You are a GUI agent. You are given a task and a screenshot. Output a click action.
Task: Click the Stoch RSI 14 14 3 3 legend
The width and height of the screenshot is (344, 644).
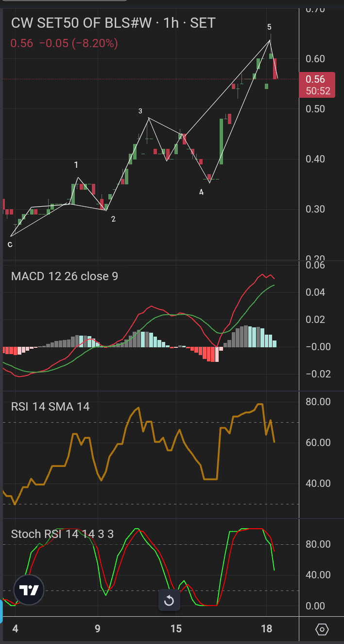[62, 534]
